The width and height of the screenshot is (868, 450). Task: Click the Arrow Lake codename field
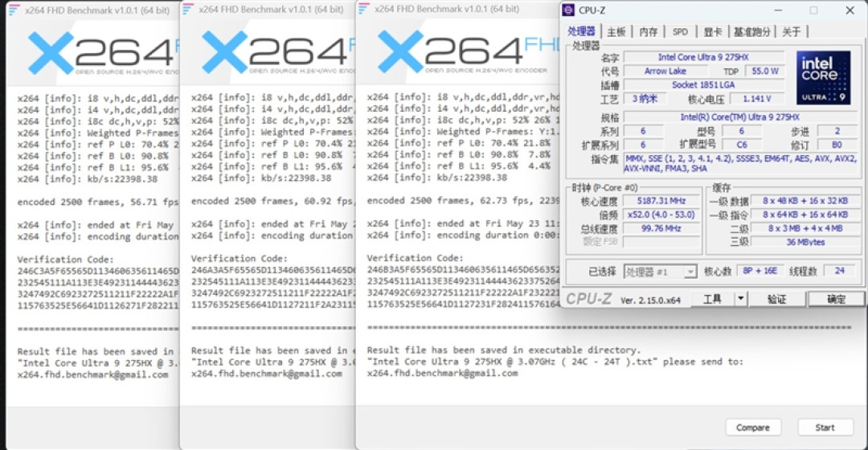665,71
